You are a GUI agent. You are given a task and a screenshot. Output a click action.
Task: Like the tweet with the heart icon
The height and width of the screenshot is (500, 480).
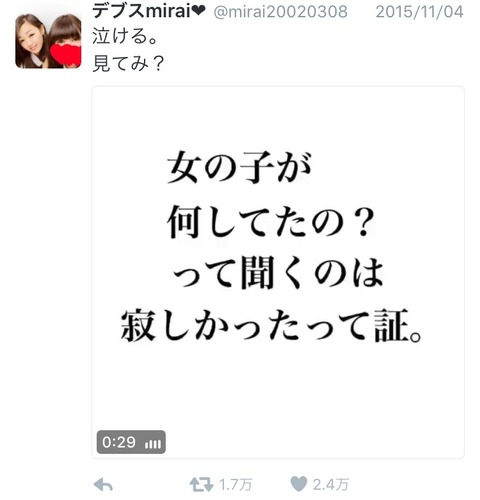298,484
